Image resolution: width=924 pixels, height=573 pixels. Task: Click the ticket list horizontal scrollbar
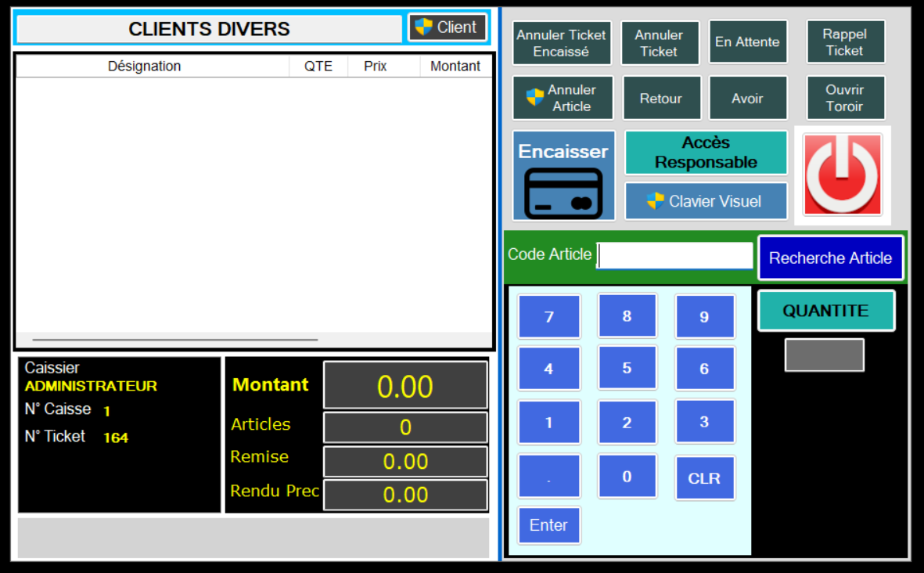click(175, 340)
